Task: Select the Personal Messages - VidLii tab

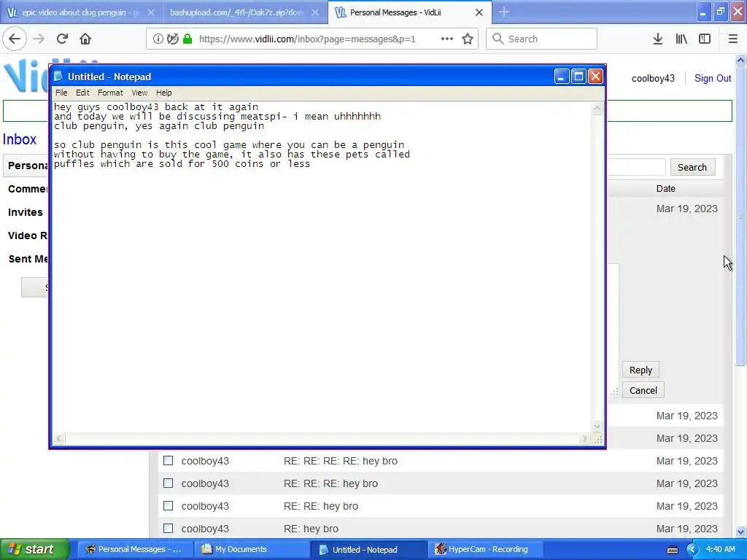Action: pos(409,12)
